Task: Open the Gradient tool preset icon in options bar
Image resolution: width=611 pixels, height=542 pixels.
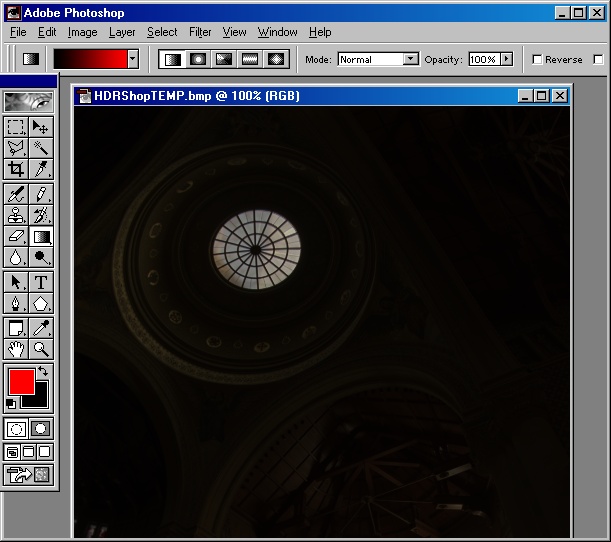Action: [x=31, y=59]
